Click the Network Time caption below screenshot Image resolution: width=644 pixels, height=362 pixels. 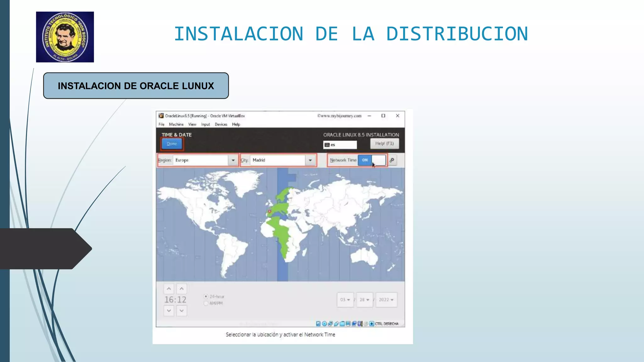point(280,335)
